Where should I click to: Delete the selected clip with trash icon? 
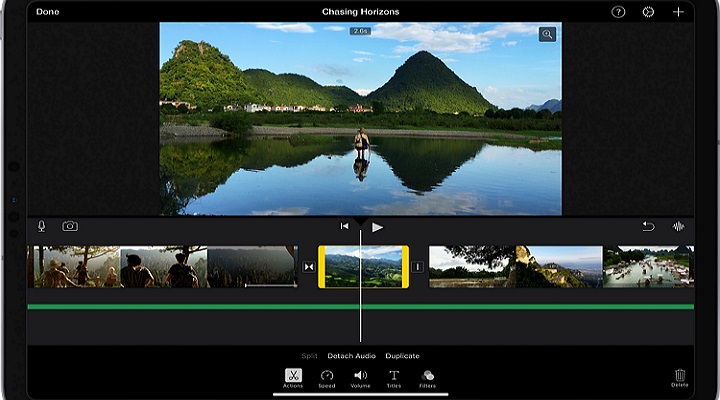point(680,378)
